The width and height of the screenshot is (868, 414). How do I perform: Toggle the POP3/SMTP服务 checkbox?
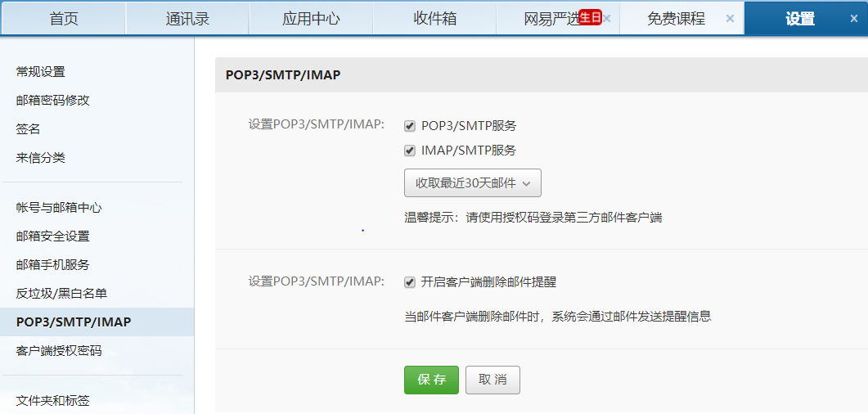(410, 126)
